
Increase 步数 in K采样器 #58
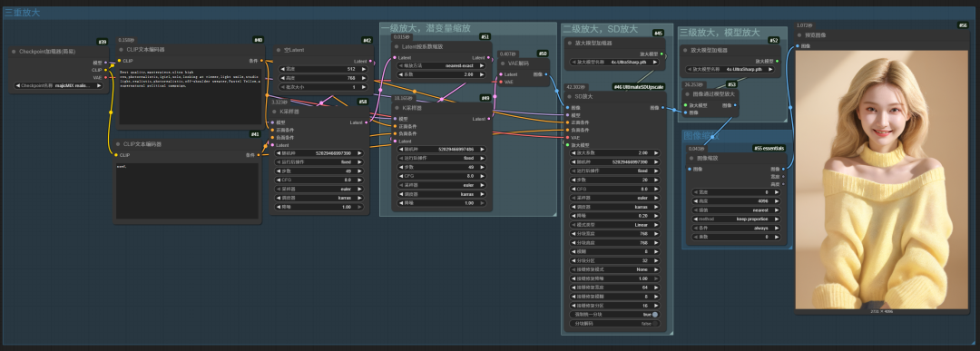click(x=360, y=171)
